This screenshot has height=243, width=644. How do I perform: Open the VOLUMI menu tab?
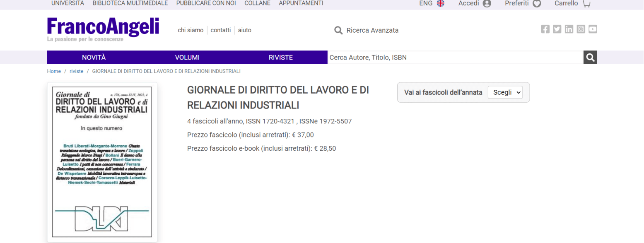[x=187, y=58]
